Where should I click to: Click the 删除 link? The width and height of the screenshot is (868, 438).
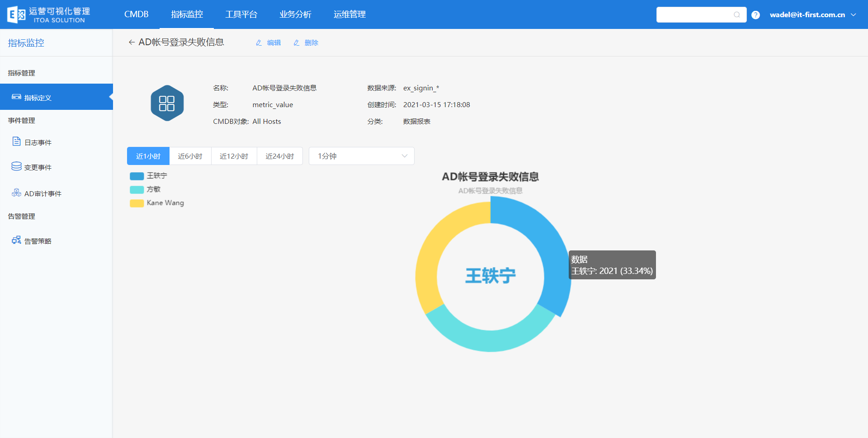click(x=311, y=42)
